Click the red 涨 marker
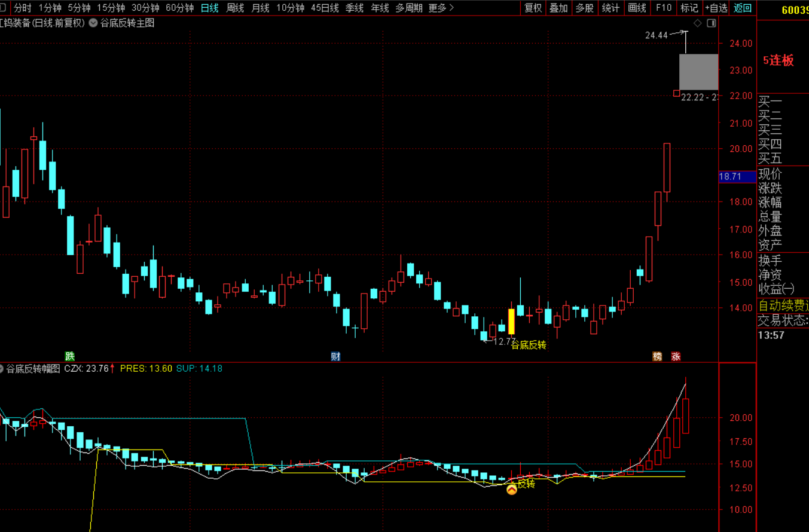The height and width of the screenshot is (532, 809). 676,356
